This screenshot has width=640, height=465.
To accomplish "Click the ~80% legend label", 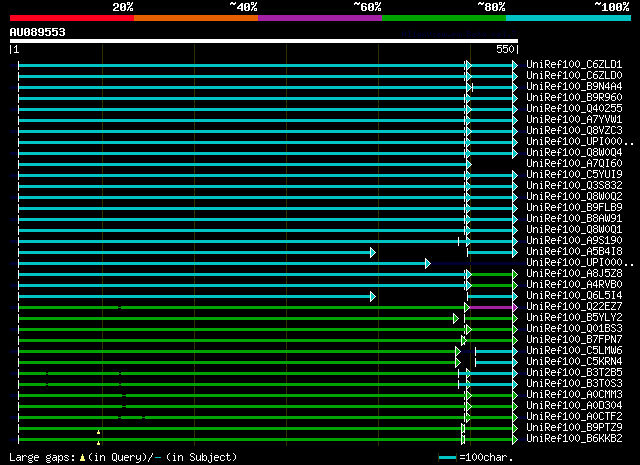I will click(x=491, y=7).
